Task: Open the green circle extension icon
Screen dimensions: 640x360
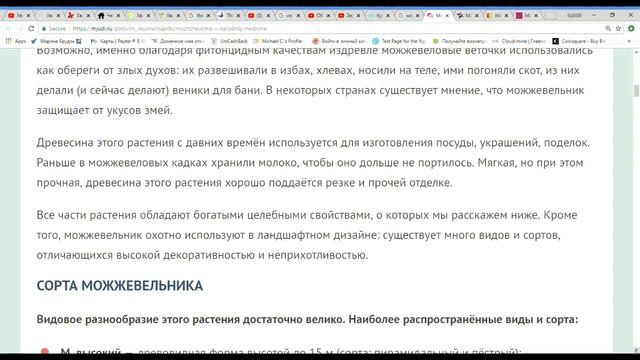Action: [631, 29]
